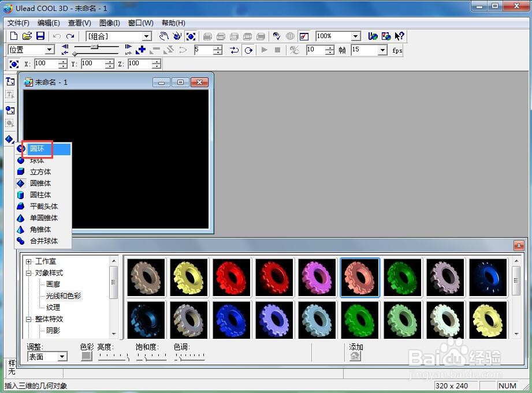Open the 15 fps frame rate dropdown
This screenshot has width=532, height=393.
tap(382, 50)
